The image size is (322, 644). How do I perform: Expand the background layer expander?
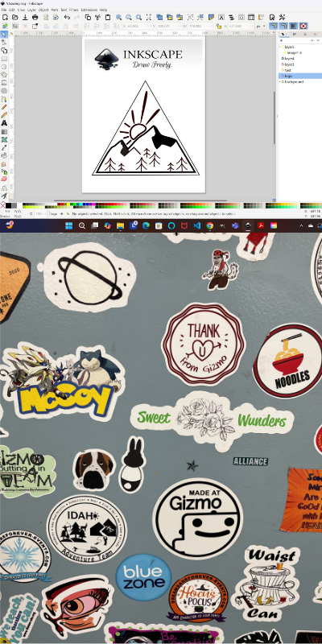280,82
